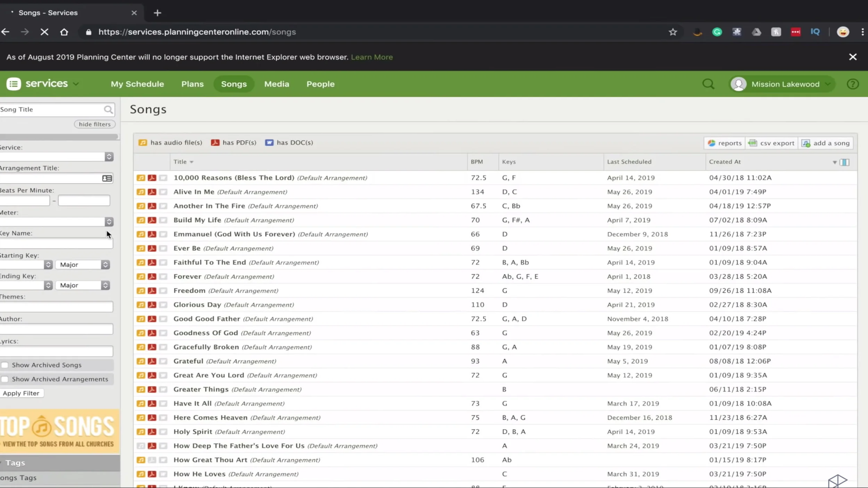Open Arrangement Title list icon

[107, 178]
